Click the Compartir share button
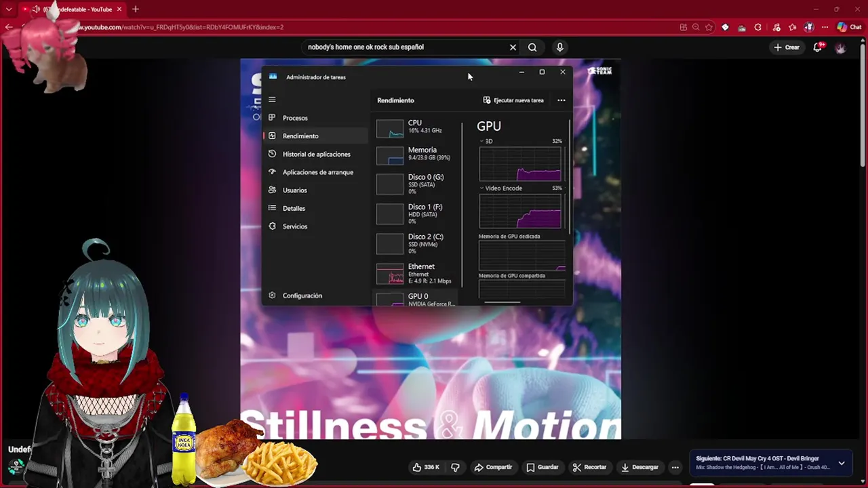Image resolution: width=868 pixels, height=488 pixels. coord(493,467)
